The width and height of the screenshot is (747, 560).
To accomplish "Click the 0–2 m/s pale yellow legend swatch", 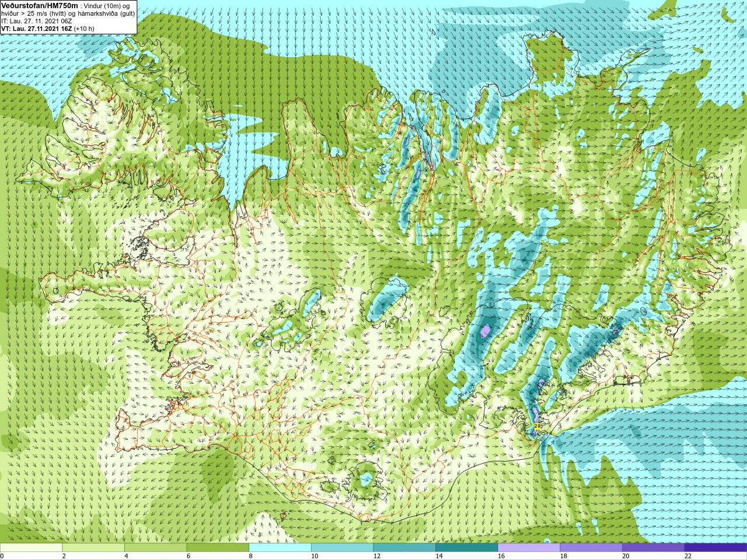I will (x=31, y=548).
